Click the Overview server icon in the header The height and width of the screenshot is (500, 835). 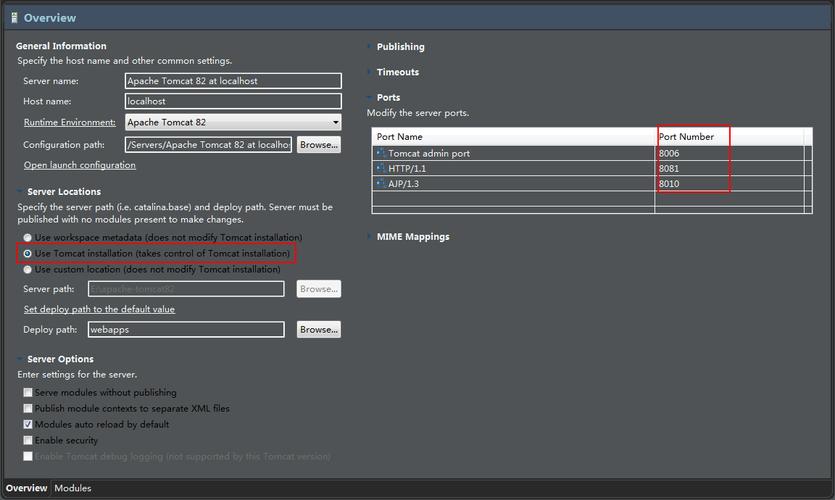tap(14, 18)
